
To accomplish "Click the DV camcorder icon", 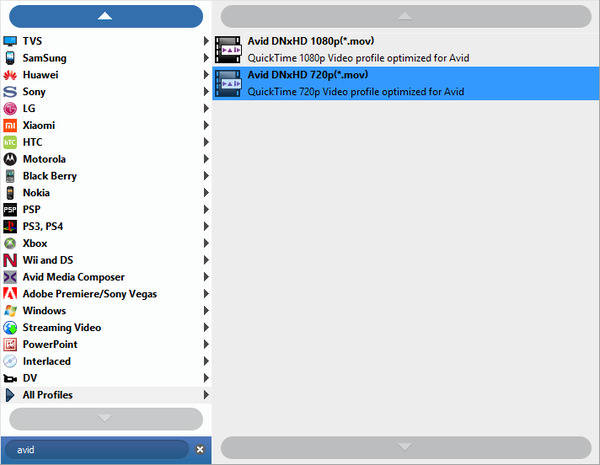I will coord(10,378).
